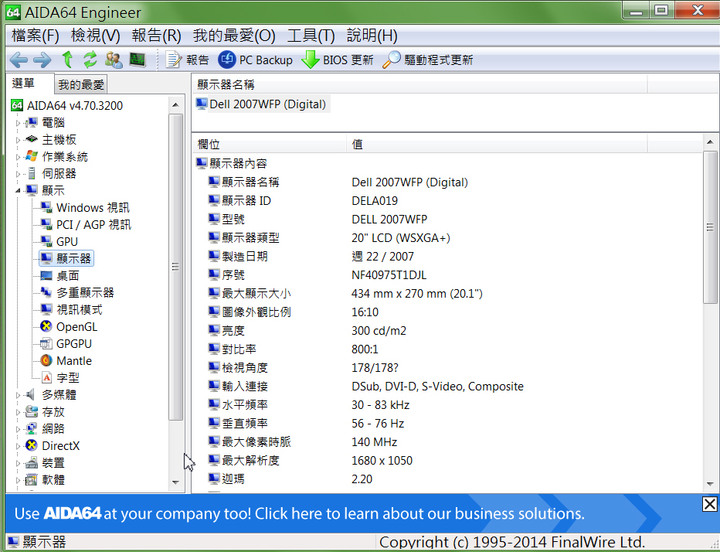Click the 顯示器 ID row

(447, 201)
